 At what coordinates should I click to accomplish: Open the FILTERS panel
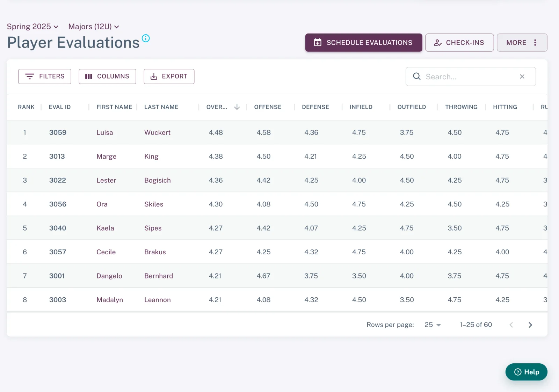[x=45, y=77]
